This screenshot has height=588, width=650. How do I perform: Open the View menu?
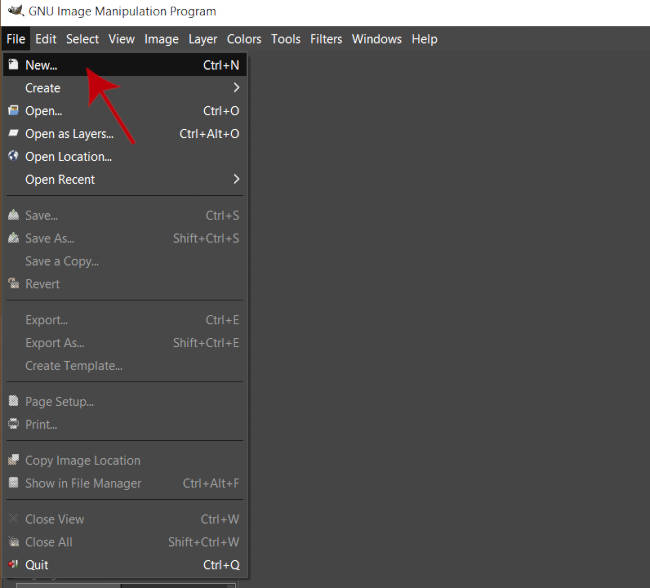click(121, 39)
